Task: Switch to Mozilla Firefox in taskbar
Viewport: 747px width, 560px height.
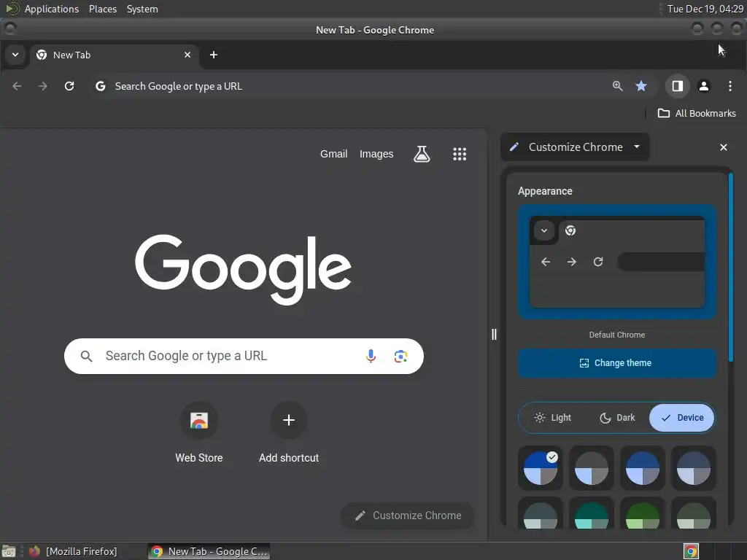Action: coord(73,551)
